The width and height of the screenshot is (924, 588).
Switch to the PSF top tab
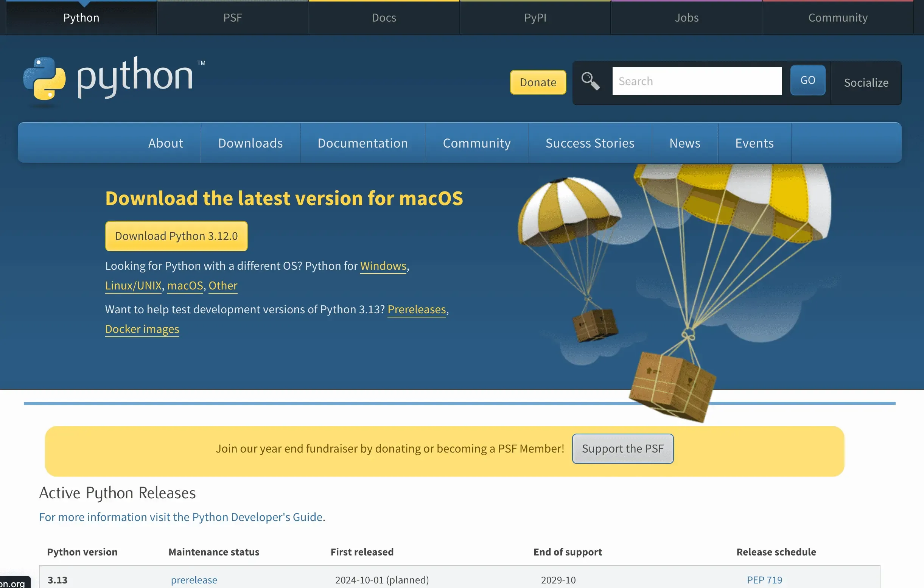pyautogui.click(x=233, y=18)
